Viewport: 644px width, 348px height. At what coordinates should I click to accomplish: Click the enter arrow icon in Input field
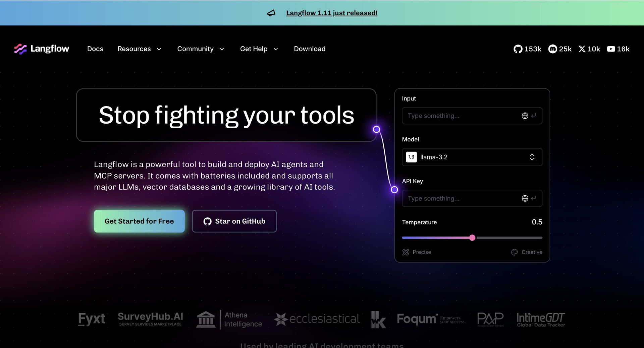534,116
